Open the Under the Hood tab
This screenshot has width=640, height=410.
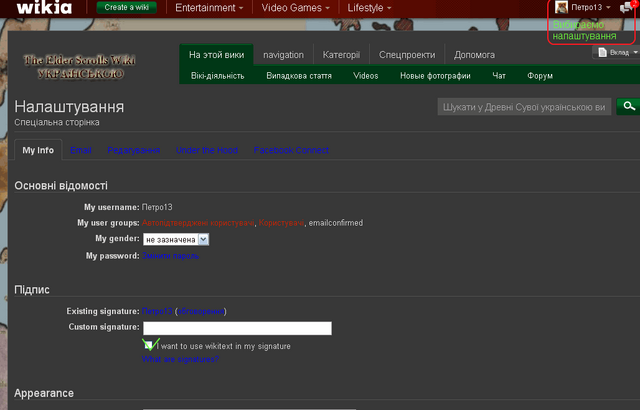click(207, 150)
